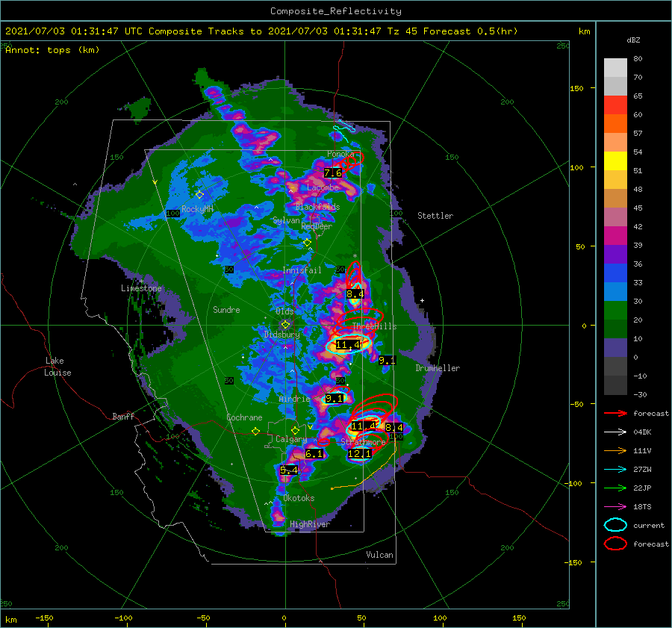This screenshot has height=628, width=672.
Task: Click the Cochrane city label
Action: click(244, 417)
